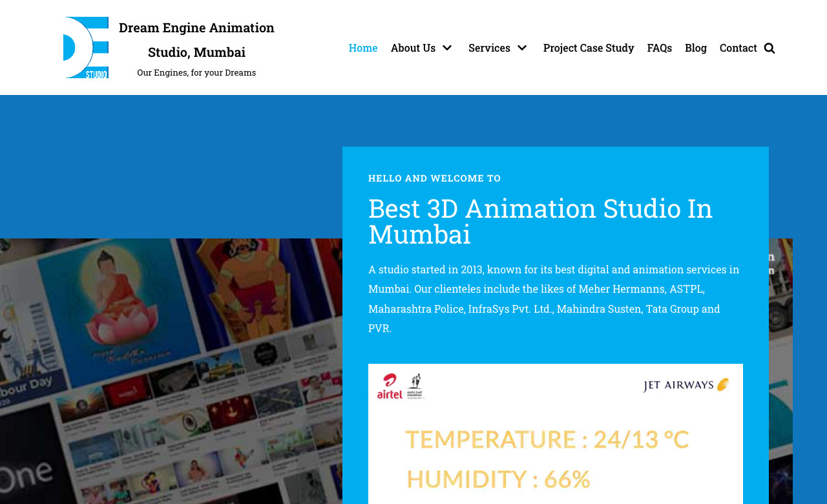Click the Airtel weather video thumbnail
827x504 pixels.
556,434
